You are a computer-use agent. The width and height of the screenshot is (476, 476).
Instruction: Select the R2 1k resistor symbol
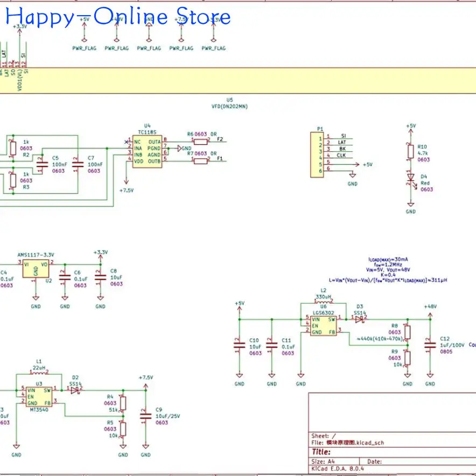click(x=13, y=148)
